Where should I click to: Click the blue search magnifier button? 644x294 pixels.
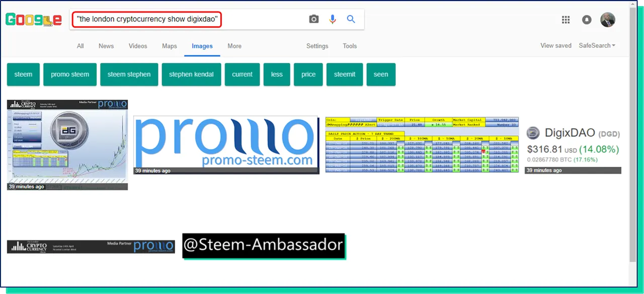(x=351, y=19)
